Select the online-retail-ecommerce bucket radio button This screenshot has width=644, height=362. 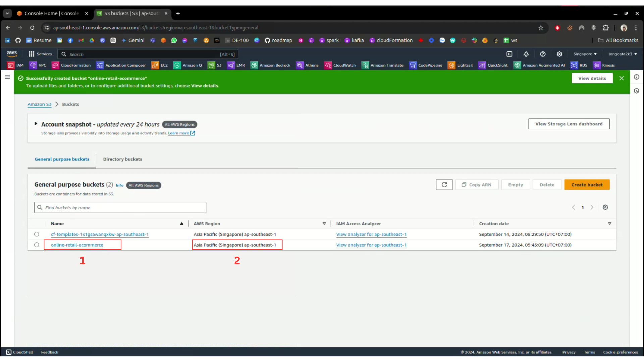(x=37, y=245)
